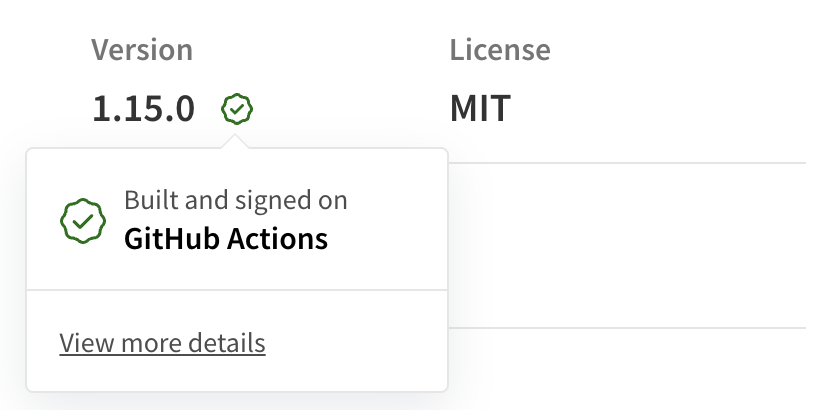Click the large green checkmark badge in popup

click(x=84, y=220)
